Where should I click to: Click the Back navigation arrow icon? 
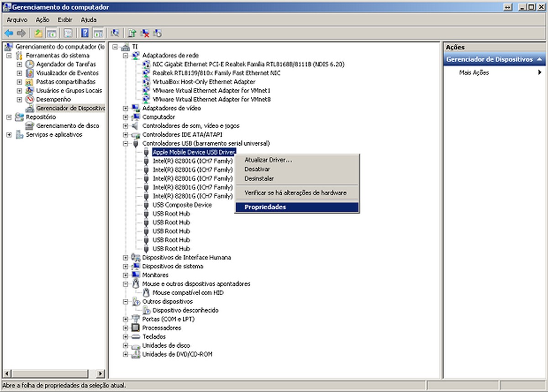pyautogui.click(x=8, y=33)
